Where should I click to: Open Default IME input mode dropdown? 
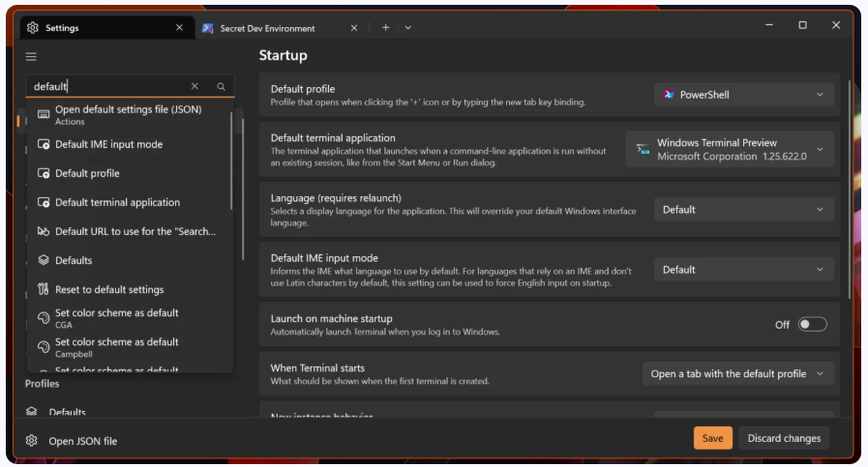[744, 270]
